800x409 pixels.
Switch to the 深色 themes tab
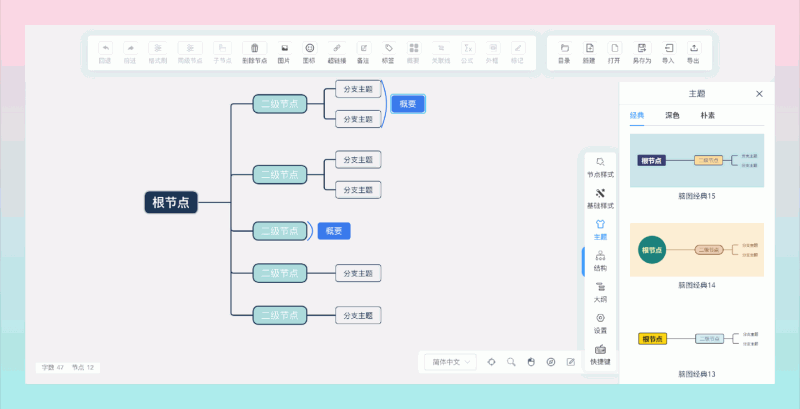tap(672, 115)
